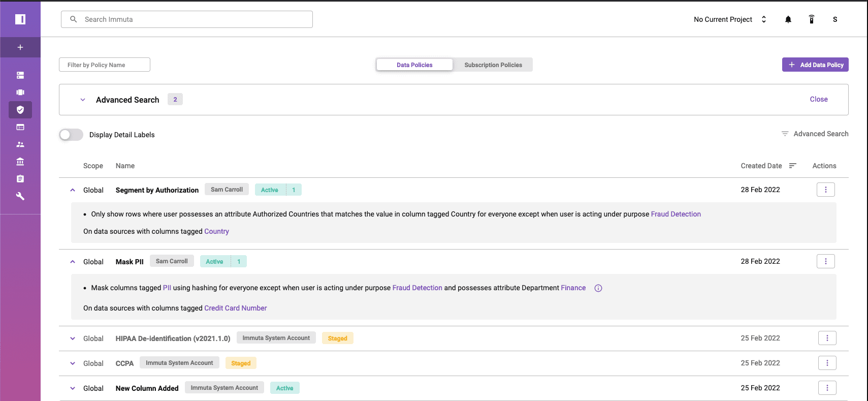Open the PII tag link
This screenshot has height=401, width=868.
click(x=167, y=288)
